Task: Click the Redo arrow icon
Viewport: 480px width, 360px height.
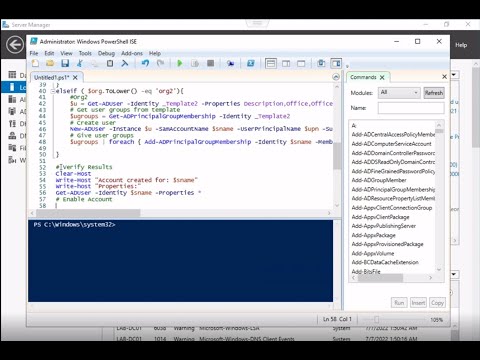Action: pyautogui.click(x=160, y=63)
